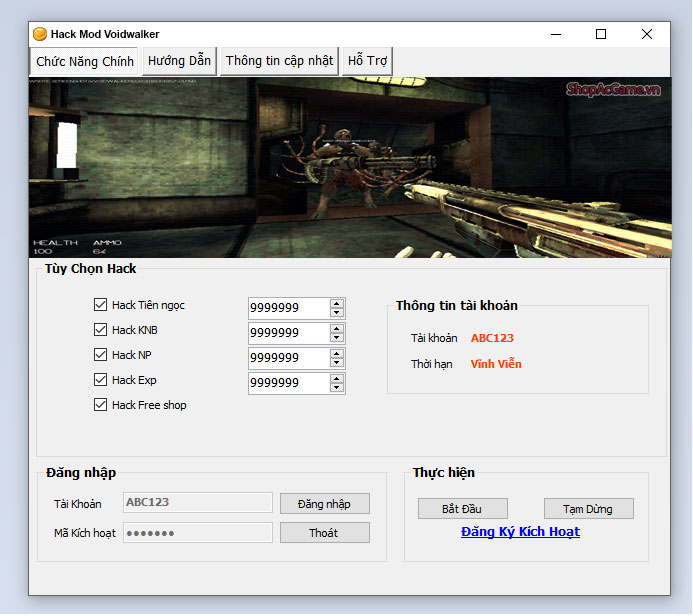Click the Tài Khoản input field
Viewport: 693px width, 616px height.
[x=198, y=502]
